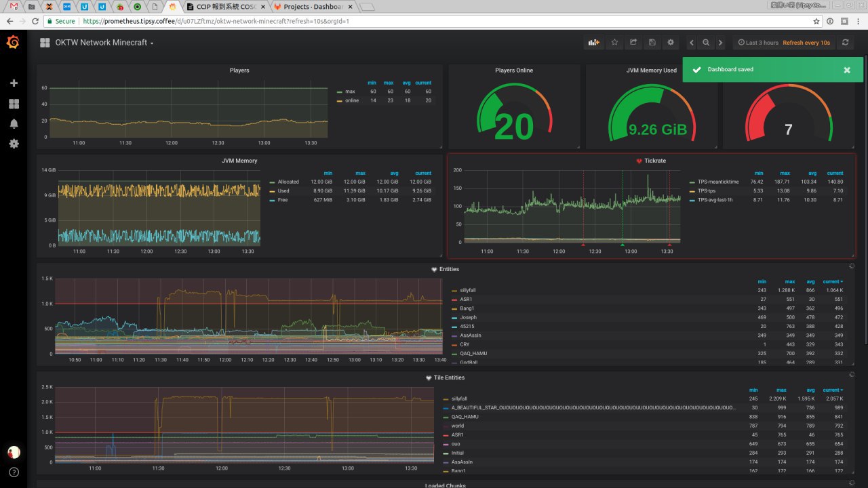Open dashboard settings from the top toolbar
This screenshot has width=868, height=488.
[x=671, y=43]
